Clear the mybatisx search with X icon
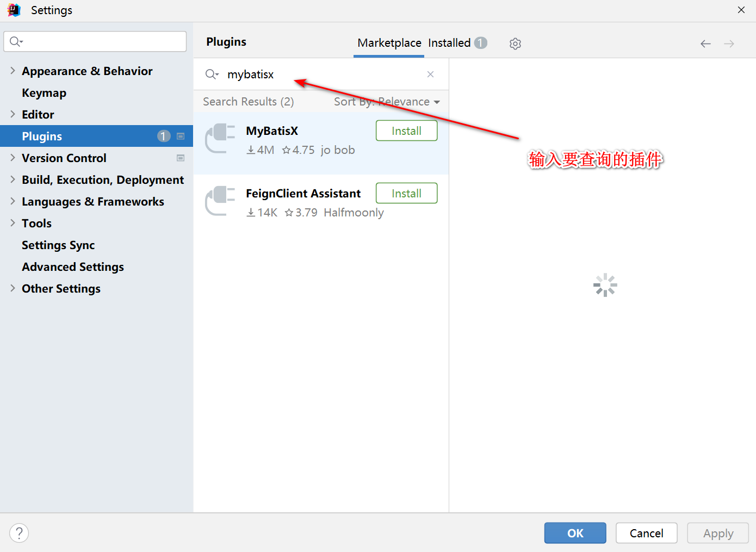This screenshot has width=756, height=552. click(x=430, y=74)
